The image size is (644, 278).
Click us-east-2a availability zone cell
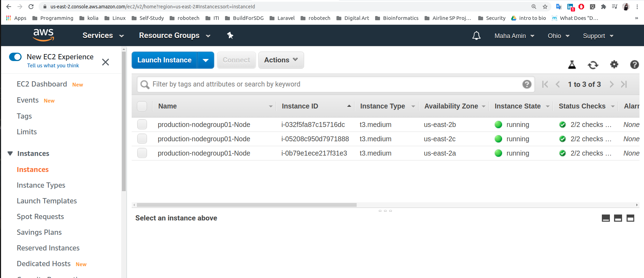[440, 153]
